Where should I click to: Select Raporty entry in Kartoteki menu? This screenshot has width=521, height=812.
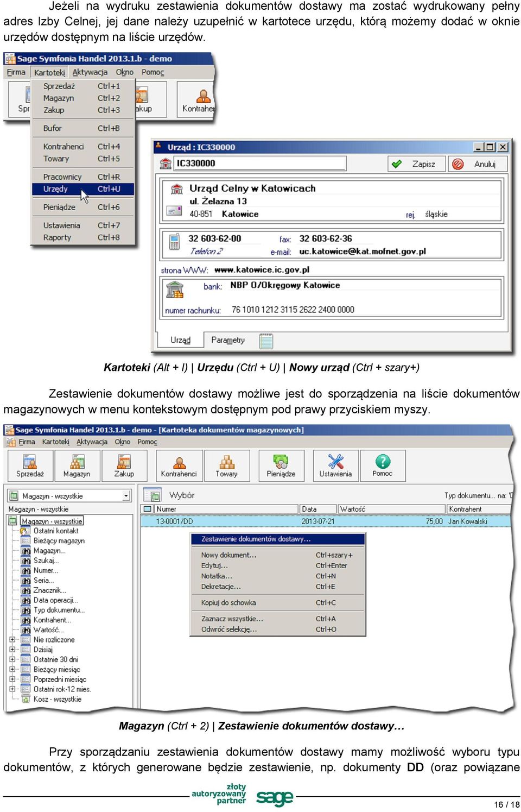point(82,238)
